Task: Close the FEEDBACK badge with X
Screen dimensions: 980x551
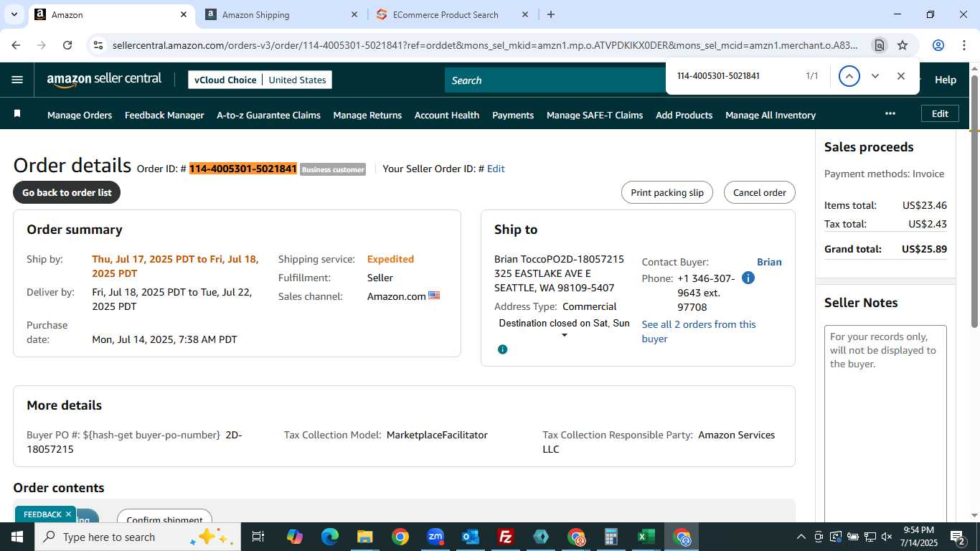Action: [x=68, y=514]
